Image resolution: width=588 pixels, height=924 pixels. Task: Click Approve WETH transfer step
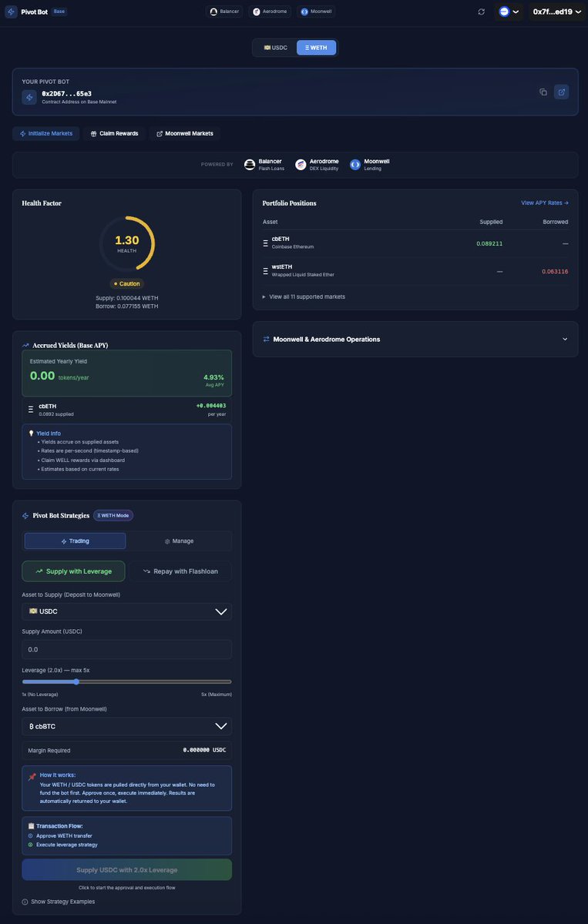[64, 835]
